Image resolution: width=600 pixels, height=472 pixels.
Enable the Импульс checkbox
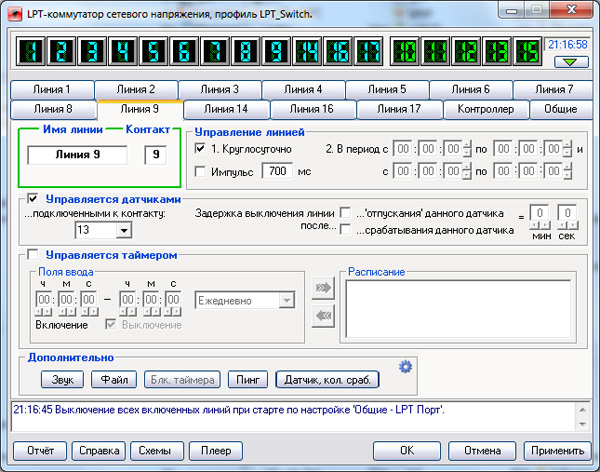coord(200,171)
